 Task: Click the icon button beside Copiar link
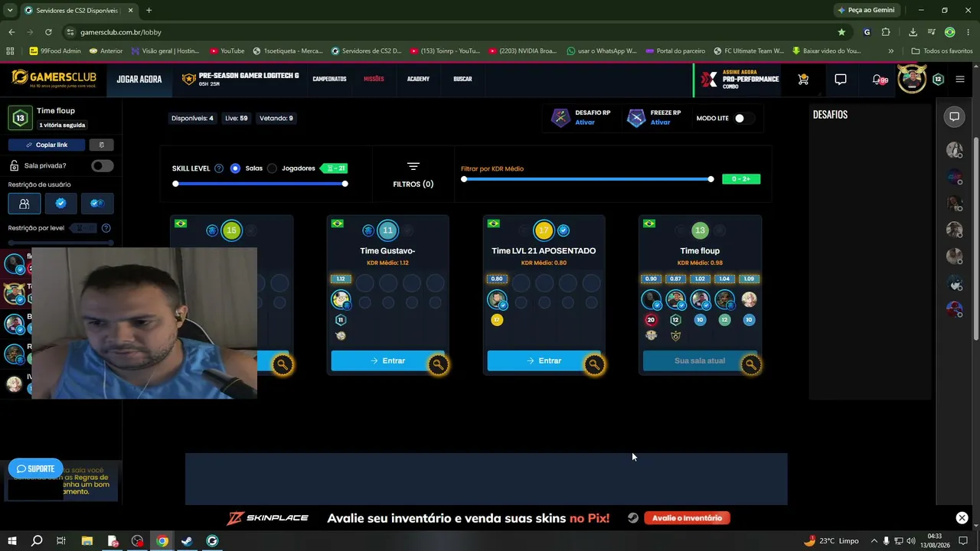(101, 145)
